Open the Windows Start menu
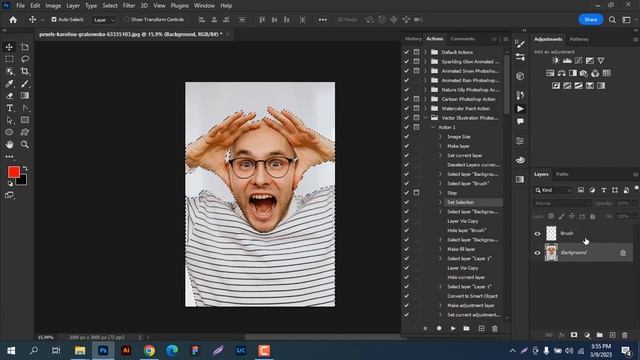Screen dimensions: 640x360 tap(11, 351)
